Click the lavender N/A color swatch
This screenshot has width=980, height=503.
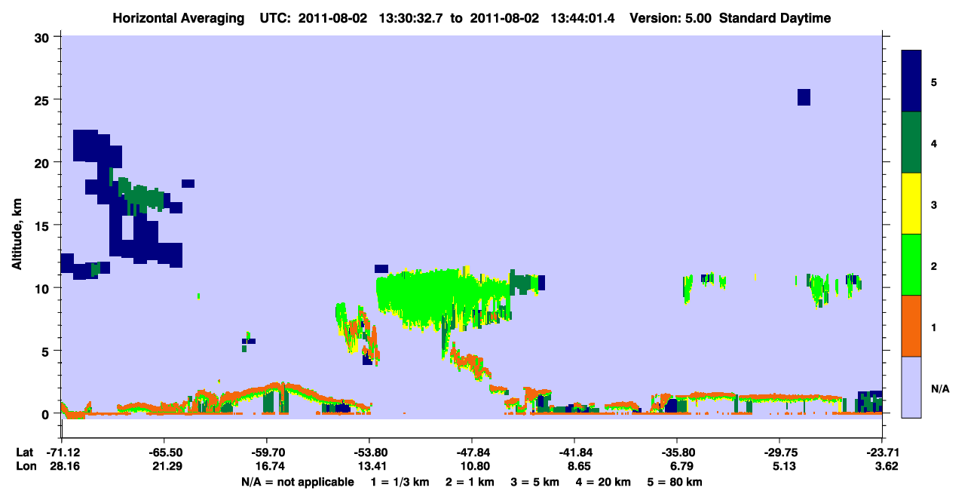pos(911,387)
